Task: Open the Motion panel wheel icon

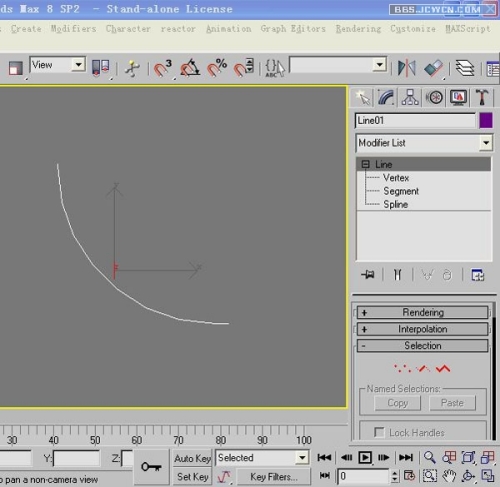Action: [435, 98]
